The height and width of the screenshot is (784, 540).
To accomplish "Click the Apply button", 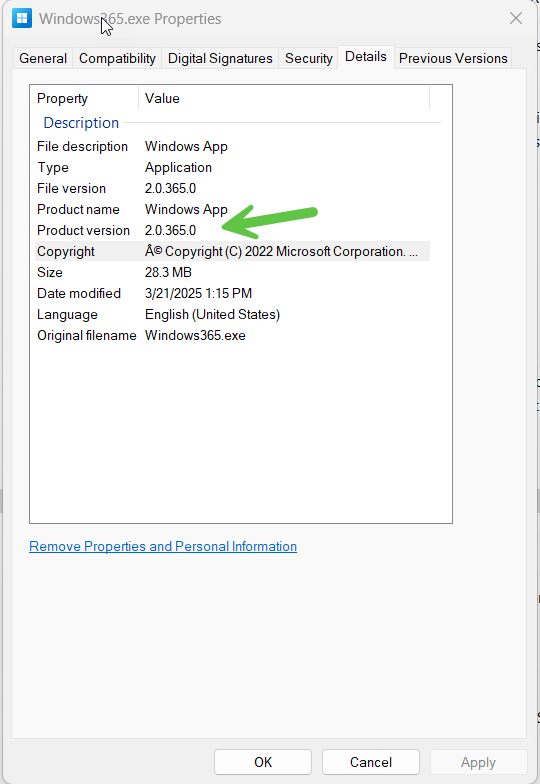I will [478, 762].
